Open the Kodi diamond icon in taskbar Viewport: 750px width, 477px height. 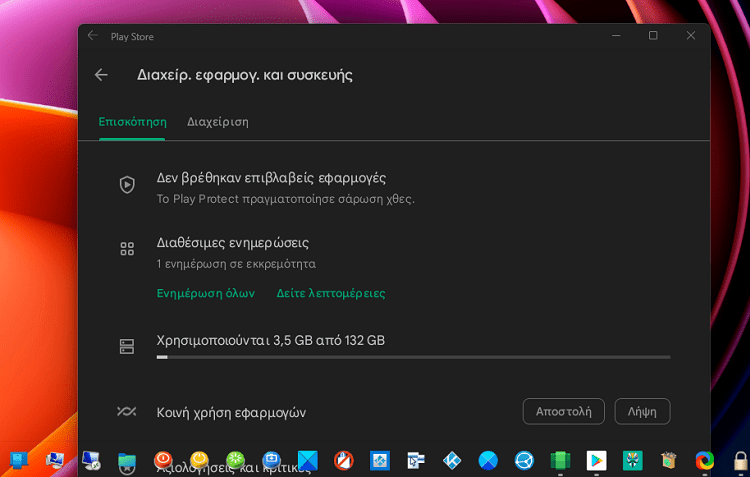(x=452, y=461)
